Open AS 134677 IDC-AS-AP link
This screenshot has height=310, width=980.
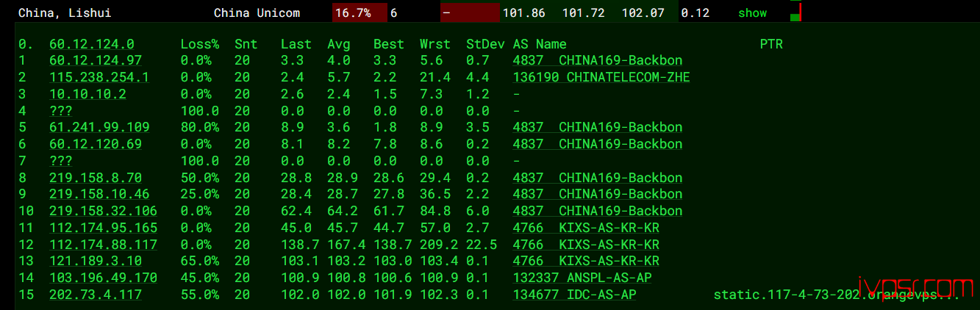[x=574, y=295]
